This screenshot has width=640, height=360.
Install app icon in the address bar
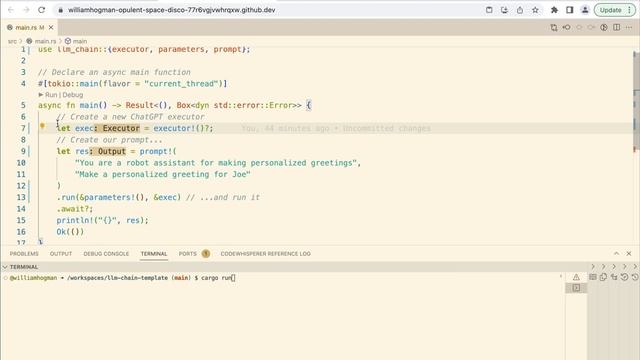tap(504, 10)
